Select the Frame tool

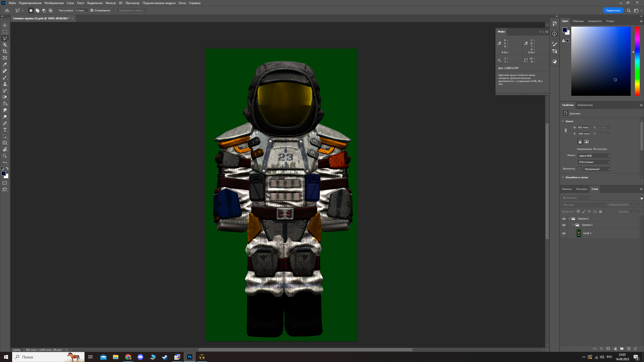(x=5, y=58)
